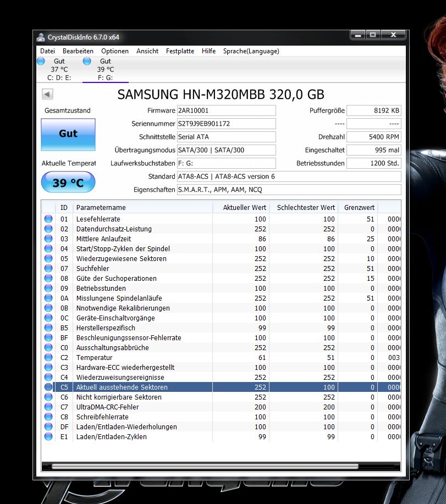Select the Nnotwendige Rekalibrierungen row text
The height and width of the screenshot is (504, 446).
click(x=123, y=308)
